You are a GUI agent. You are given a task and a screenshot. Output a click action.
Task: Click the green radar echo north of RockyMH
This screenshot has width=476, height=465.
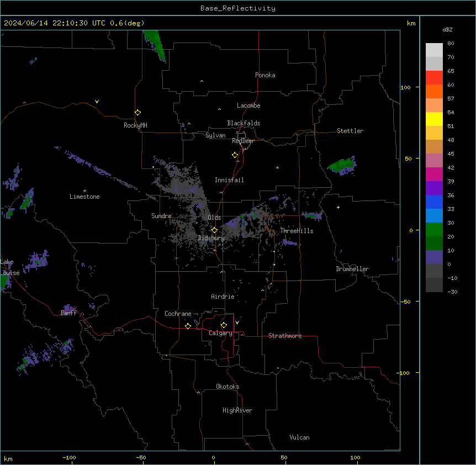(155, 45)
